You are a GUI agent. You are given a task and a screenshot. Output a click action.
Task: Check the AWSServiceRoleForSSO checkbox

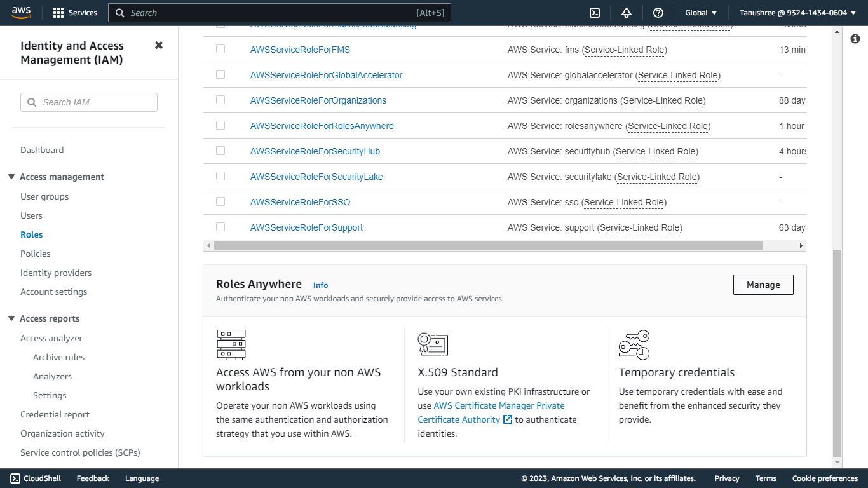click(220, 201)
